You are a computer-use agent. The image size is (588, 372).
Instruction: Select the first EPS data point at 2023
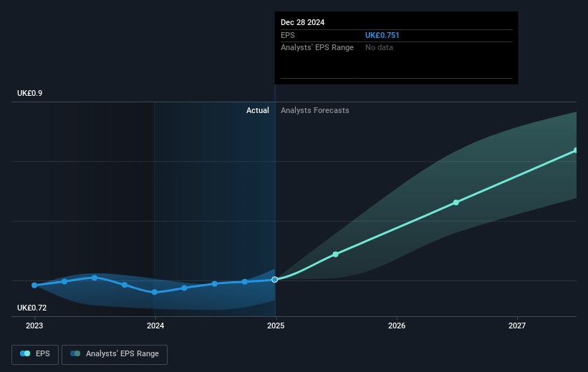[34, 285]
